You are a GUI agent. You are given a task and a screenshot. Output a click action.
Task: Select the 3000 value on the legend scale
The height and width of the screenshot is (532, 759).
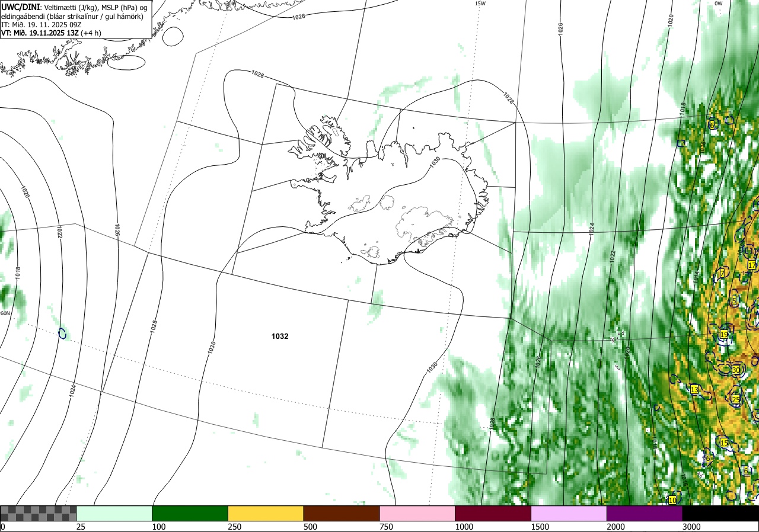click(x=691, y=527)
